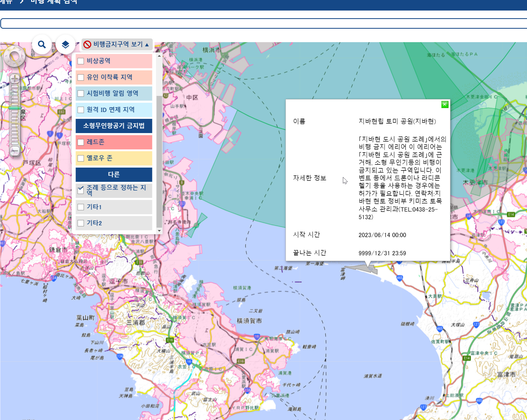Close the park info popup

(445, 105)
